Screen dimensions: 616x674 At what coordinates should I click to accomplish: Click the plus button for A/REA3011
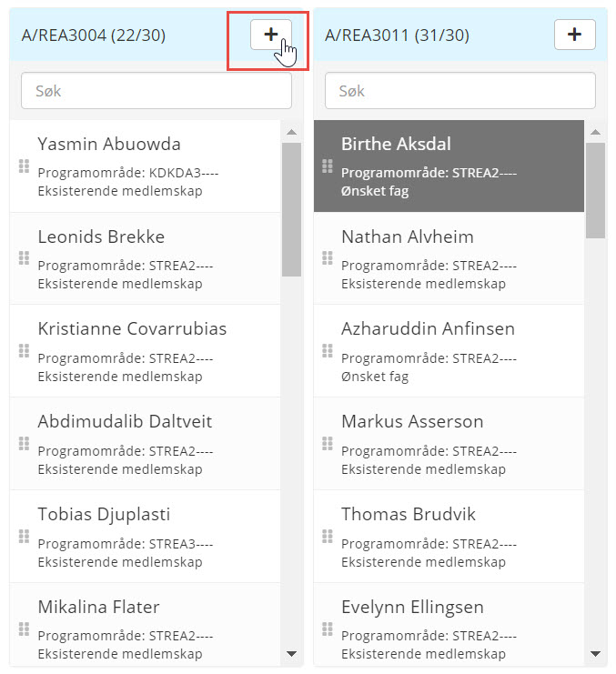[x=575, y=35]
